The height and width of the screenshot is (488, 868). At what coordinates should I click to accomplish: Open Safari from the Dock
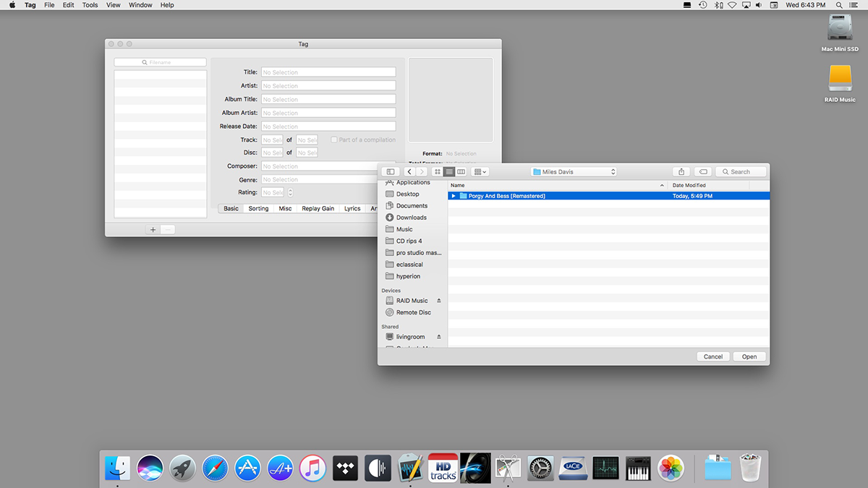click(215, 468)
